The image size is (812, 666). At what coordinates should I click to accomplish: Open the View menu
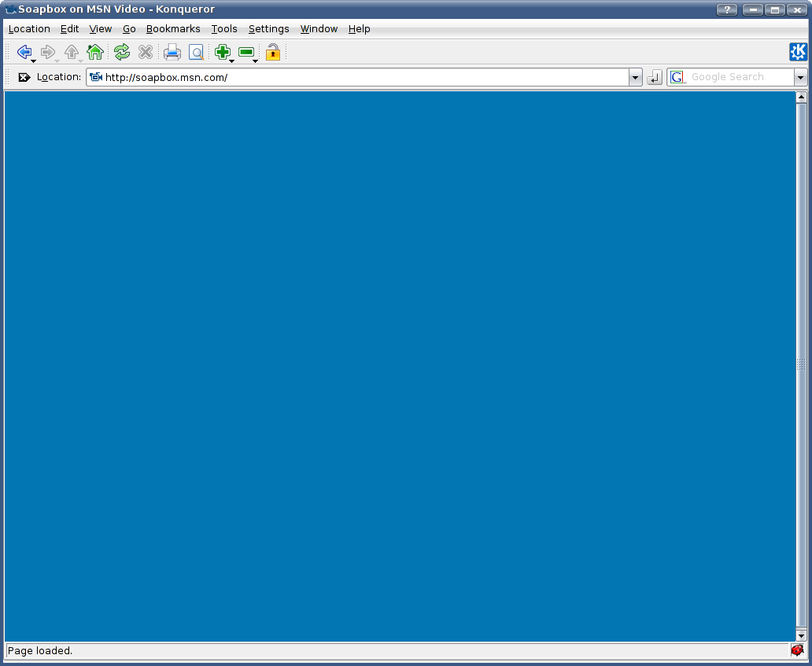pyautogui.click(x=101, y=29)
